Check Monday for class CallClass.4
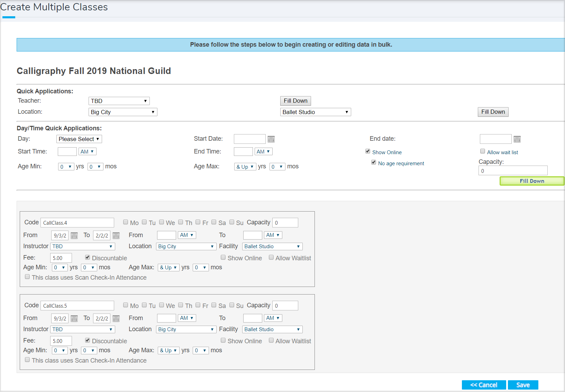The image size is (565, 392). point(126,222)
